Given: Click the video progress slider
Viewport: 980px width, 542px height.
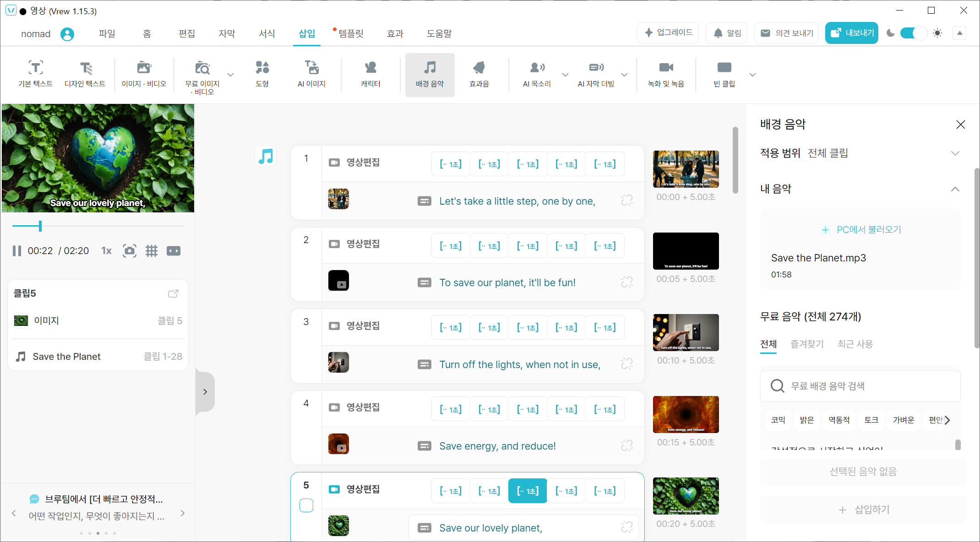Looking at the screenshot, I should (98, 226).
